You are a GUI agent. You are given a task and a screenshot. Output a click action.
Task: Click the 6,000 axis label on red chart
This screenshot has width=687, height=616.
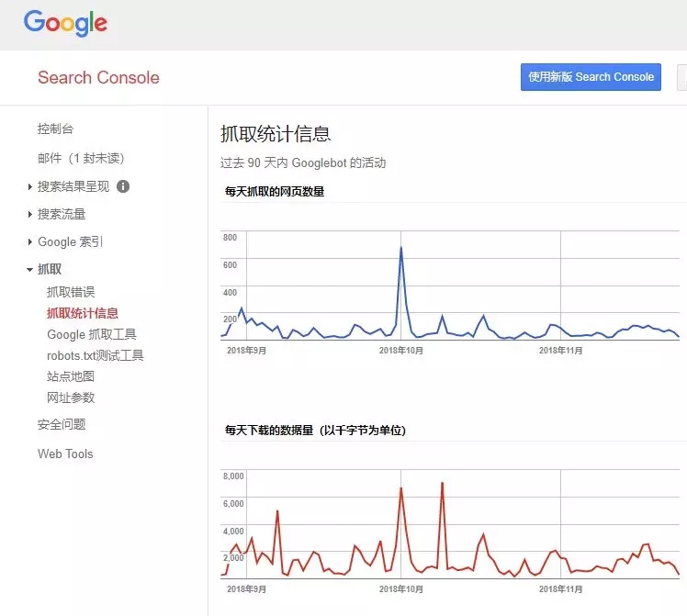tap(233, 503)
